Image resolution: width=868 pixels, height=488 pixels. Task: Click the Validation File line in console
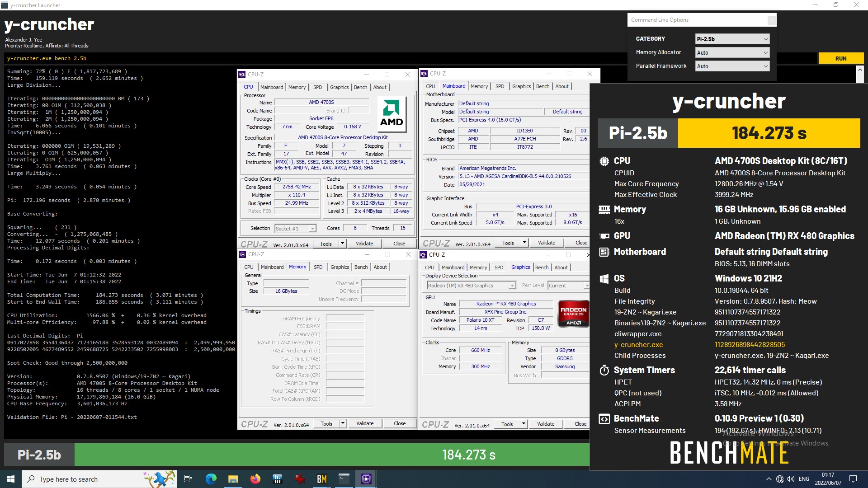pos(72,417)
